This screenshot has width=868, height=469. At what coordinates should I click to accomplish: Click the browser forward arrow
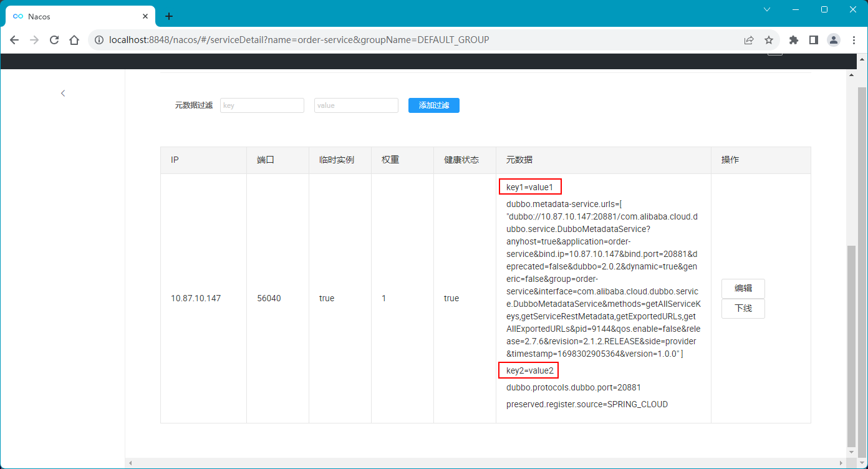(x=34, y=40)
